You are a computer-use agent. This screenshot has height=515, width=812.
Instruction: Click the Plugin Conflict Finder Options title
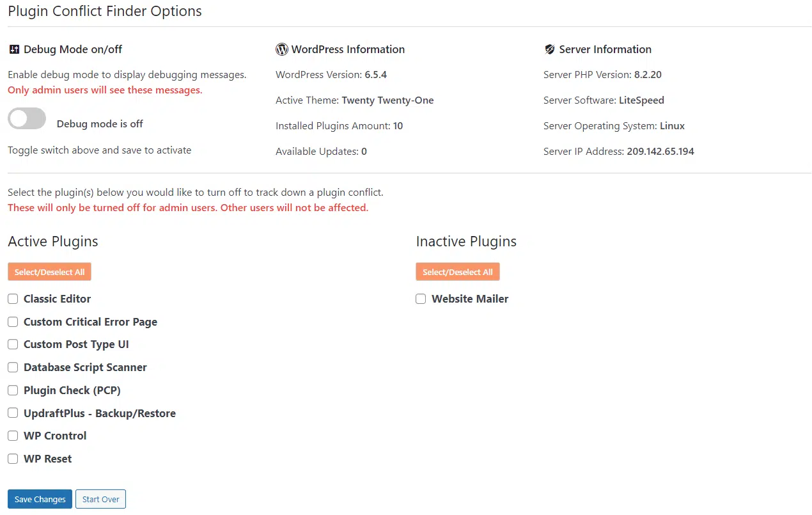point(105,11)
